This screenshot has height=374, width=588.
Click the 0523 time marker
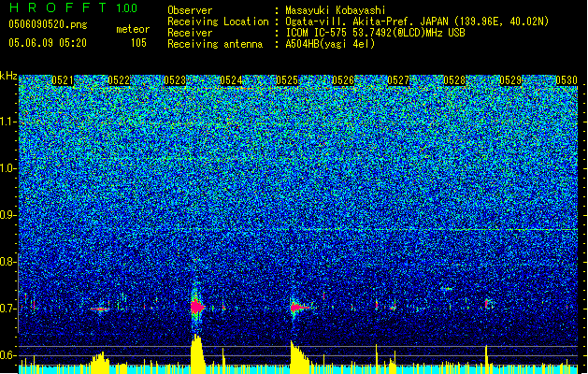point(175,80)
